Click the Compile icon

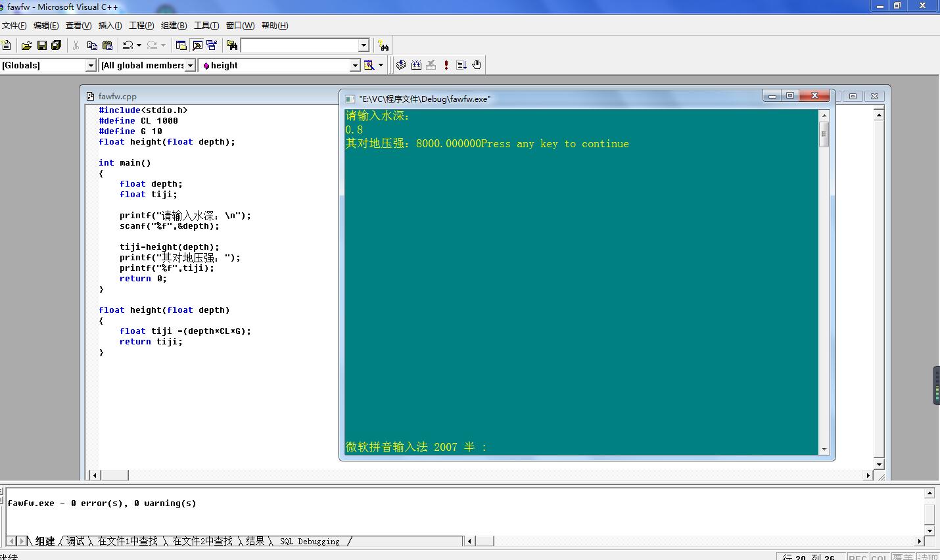[x=401, y=65]
